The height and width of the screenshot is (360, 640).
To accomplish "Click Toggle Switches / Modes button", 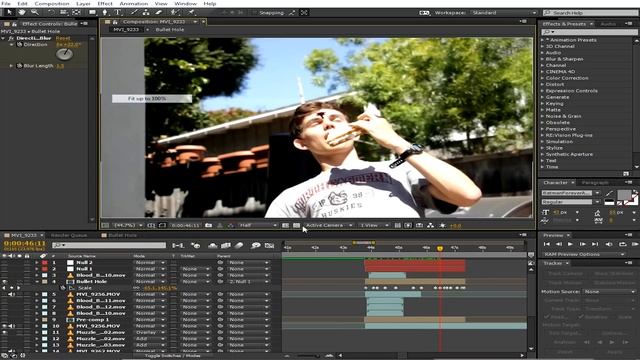I will [x=173, y=356].
